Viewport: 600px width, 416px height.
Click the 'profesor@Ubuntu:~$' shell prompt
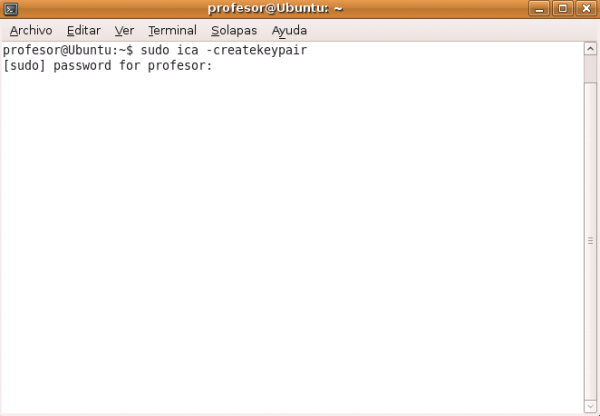point(68,50)
